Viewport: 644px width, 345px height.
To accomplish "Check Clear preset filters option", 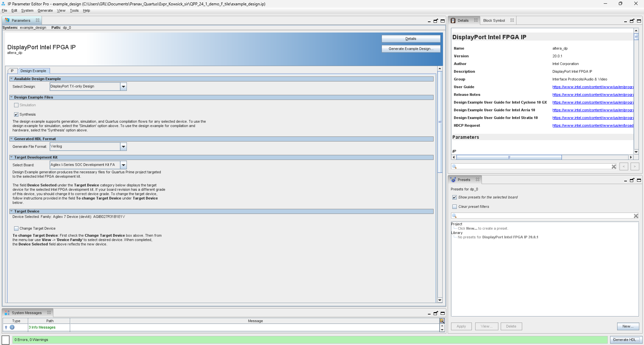I will pos(454,207).
